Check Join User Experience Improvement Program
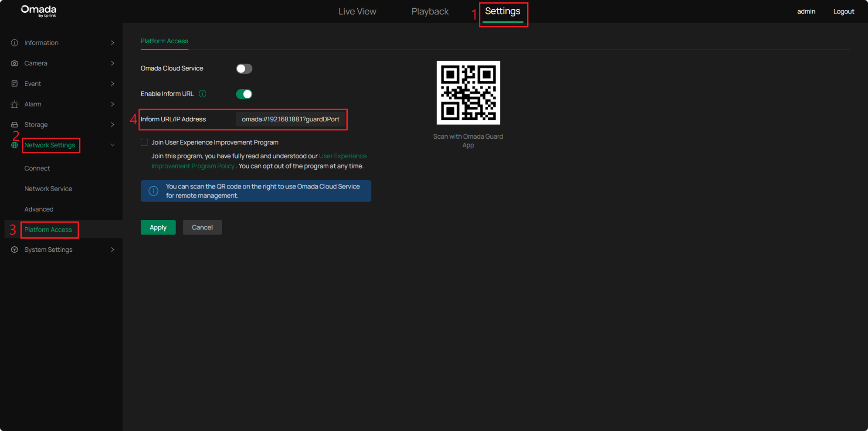 click(x=144, y=142)
